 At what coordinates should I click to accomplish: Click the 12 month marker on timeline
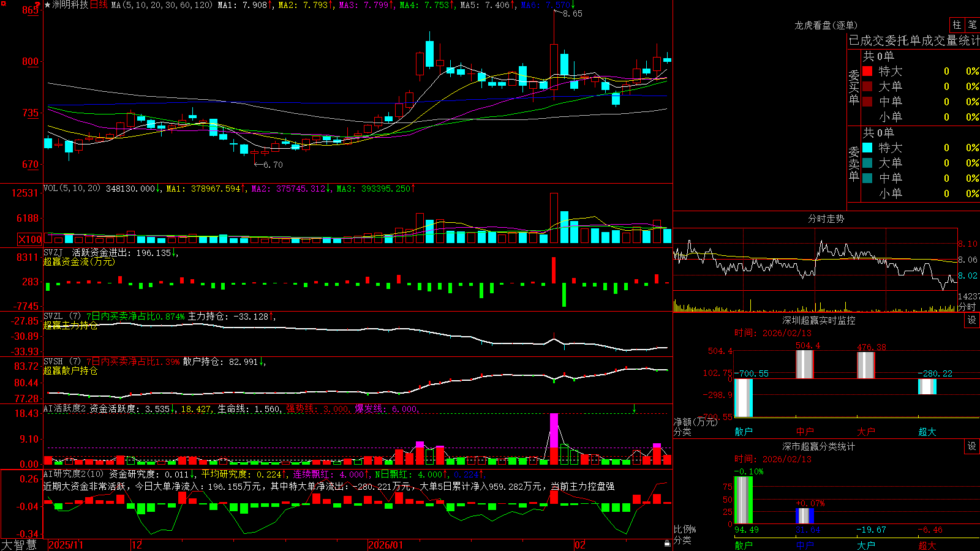point(137,545)
